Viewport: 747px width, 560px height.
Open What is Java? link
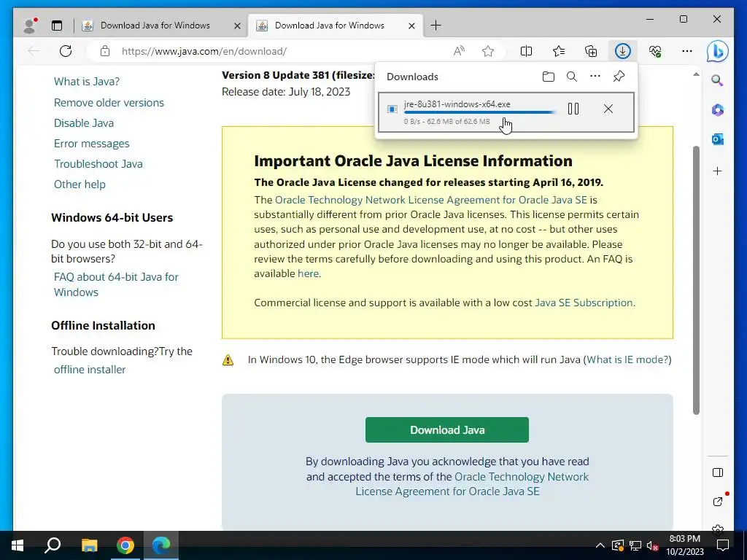pyautogui.click(x=87, y=82)
